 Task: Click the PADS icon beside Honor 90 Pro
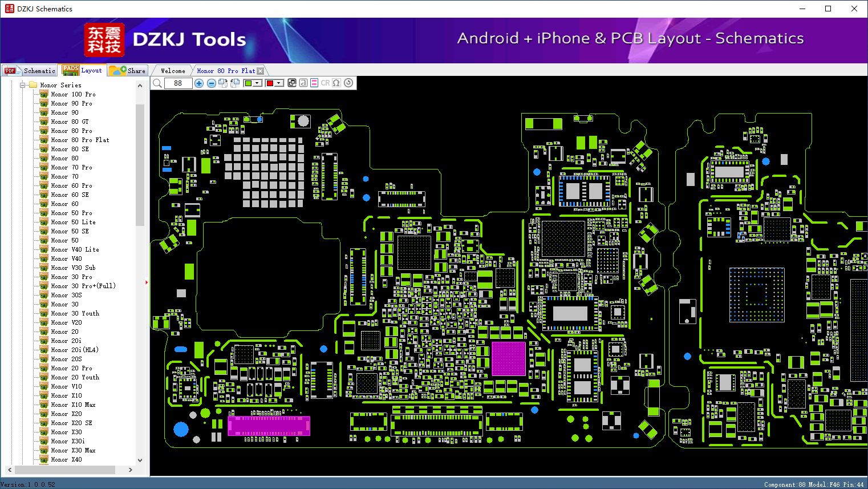click(44, 103)
